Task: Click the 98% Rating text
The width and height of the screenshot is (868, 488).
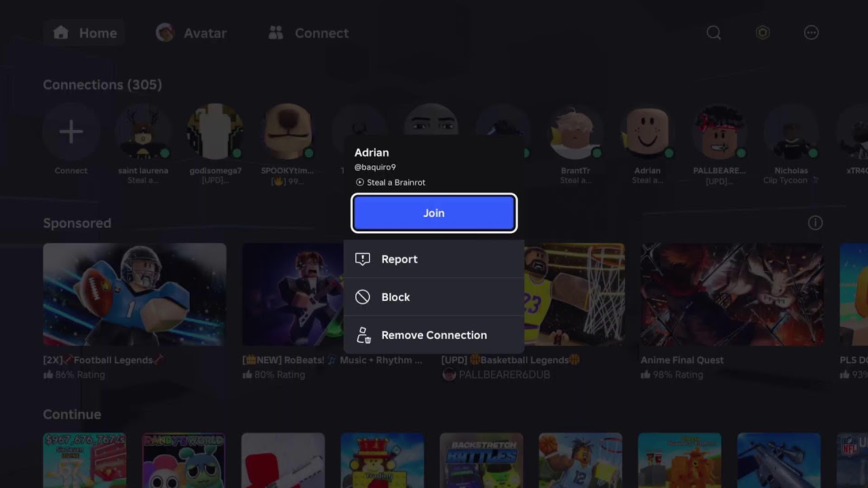Action: tap(678, 375)
